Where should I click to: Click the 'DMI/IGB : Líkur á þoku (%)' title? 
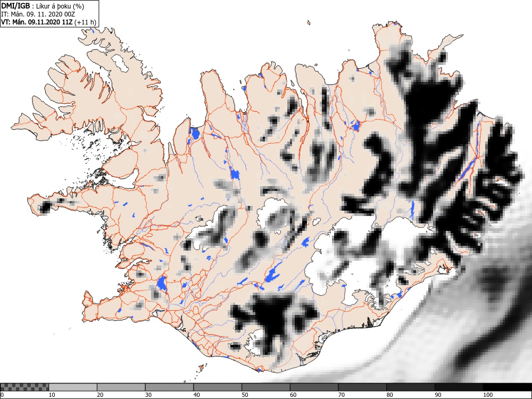point(43,6)
